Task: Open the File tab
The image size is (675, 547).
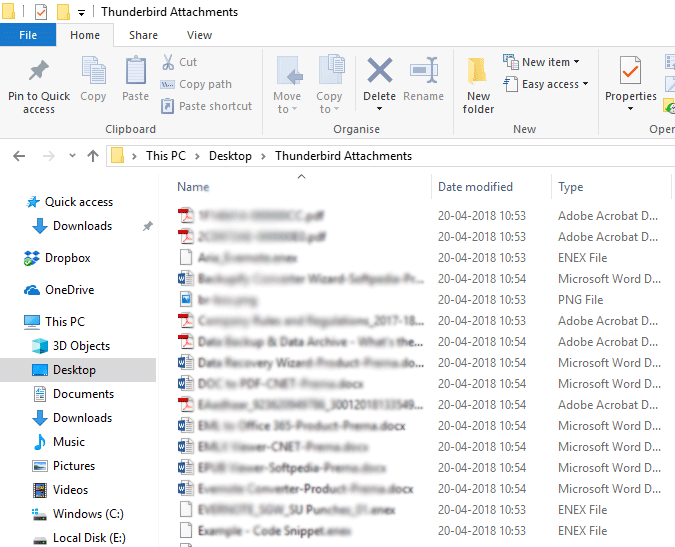Action: [28, 35]
